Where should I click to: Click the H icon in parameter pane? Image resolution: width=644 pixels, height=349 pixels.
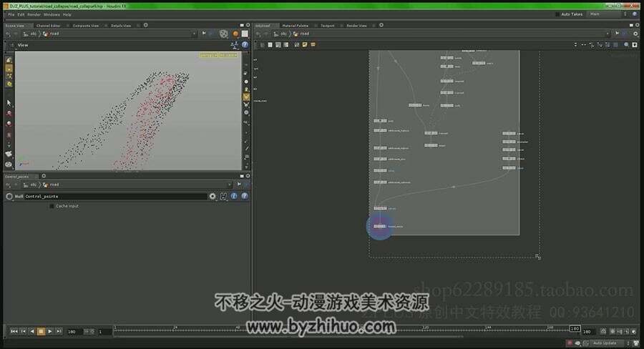(x=223, y=196)
